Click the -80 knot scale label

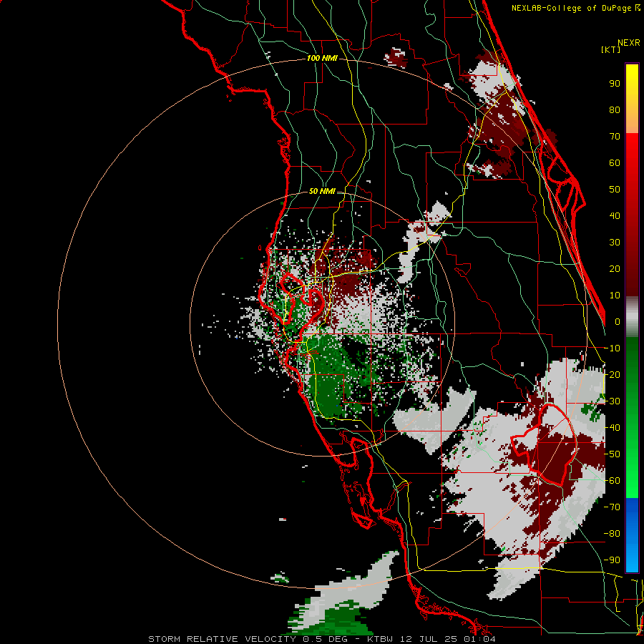pos(612,534)
